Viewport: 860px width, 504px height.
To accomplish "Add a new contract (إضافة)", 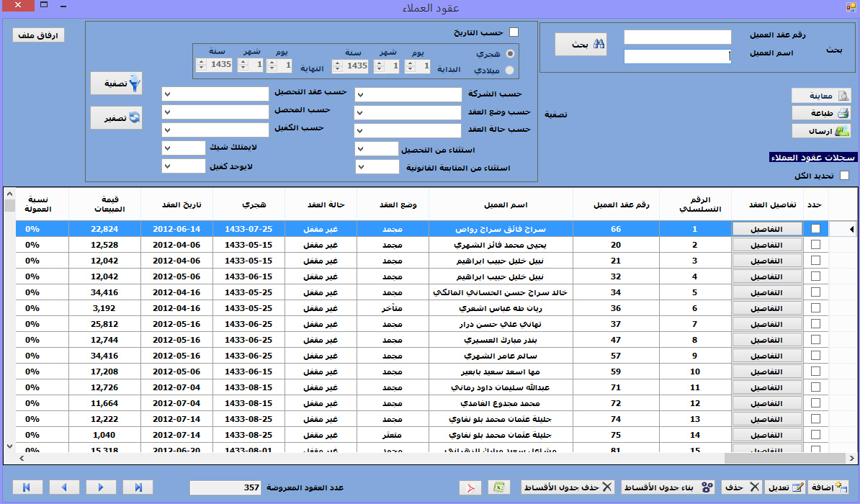I will (828, 487).
